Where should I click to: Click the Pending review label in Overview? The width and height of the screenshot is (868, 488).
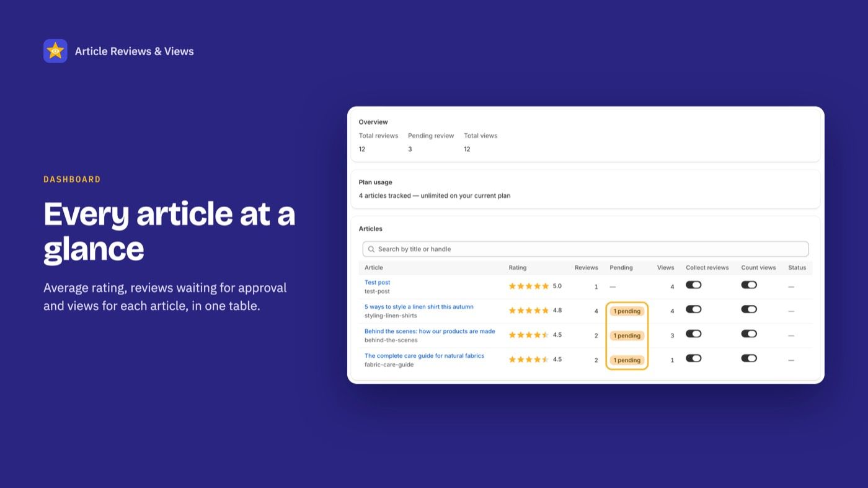(x=431, y=136)
